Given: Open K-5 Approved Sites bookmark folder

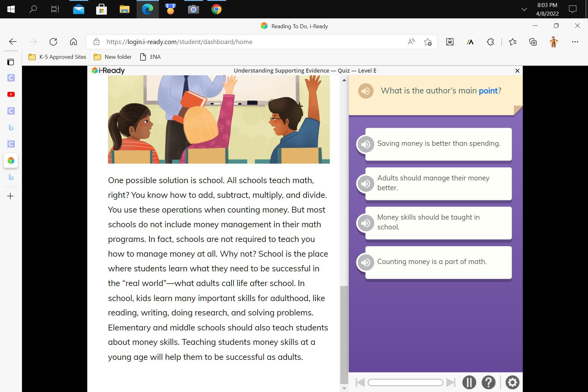Looking at the screenshot, I should click(57, 57).
